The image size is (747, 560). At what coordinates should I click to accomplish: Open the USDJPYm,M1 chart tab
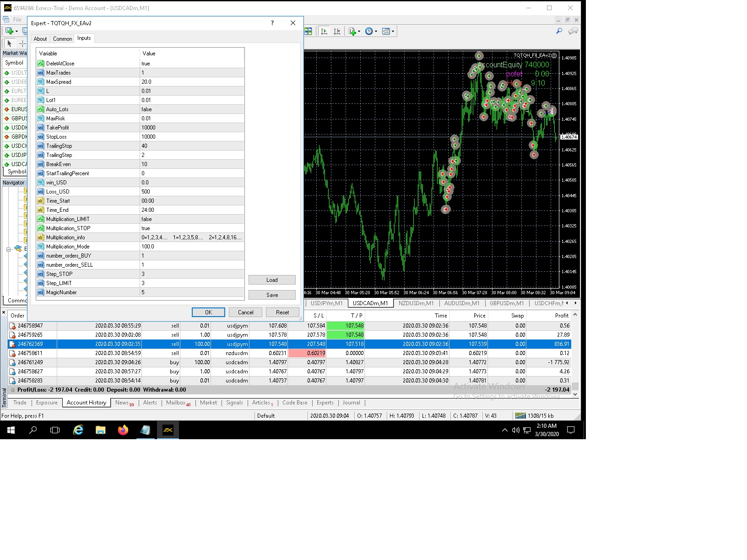(326, 303)
